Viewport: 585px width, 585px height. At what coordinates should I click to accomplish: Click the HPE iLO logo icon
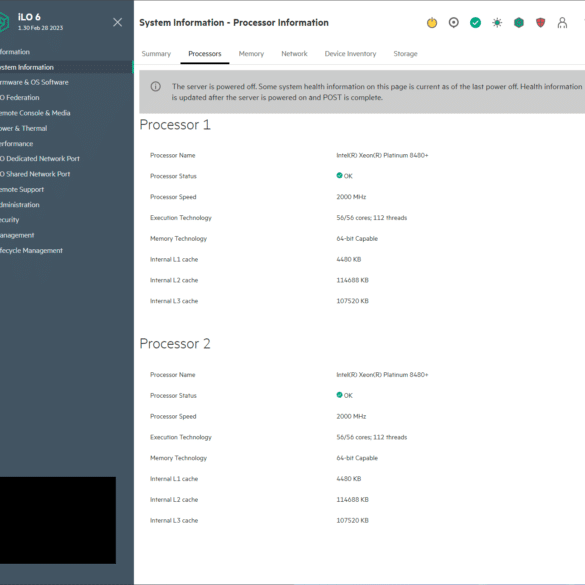point(4,22)
